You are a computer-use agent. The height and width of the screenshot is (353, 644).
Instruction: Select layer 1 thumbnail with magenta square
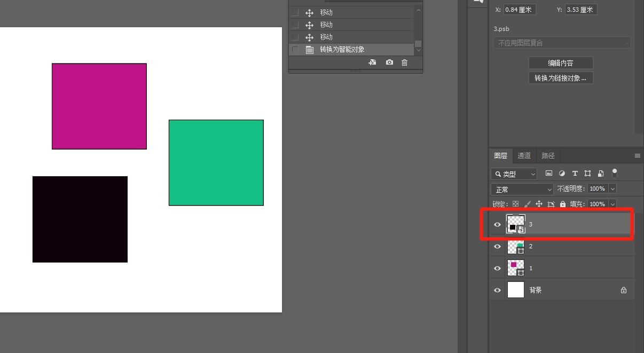pos(516,268)
